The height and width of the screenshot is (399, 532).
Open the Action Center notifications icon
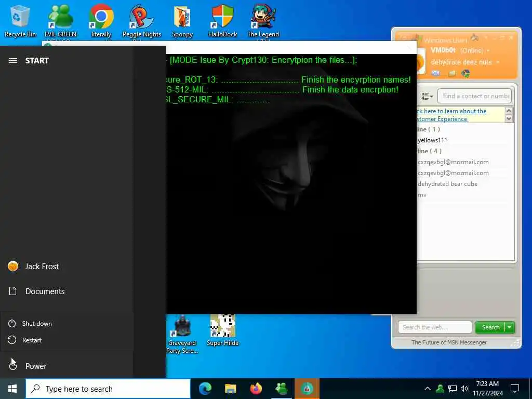click(515, 389)
